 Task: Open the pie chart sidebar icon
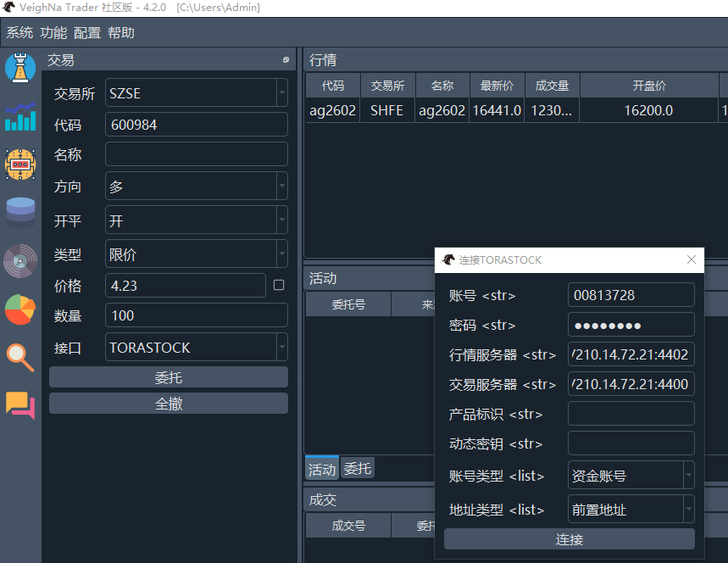coord(20,309)
